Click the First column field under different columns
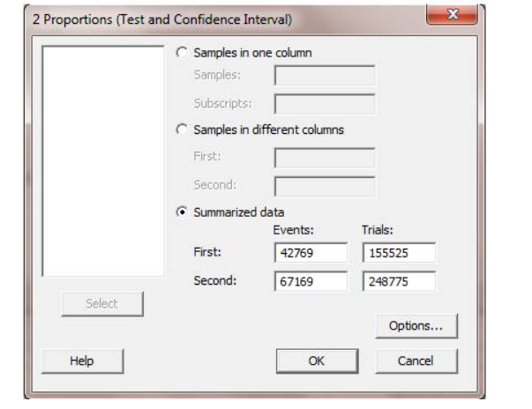The image size is (532, 409). tap(324, 157)
